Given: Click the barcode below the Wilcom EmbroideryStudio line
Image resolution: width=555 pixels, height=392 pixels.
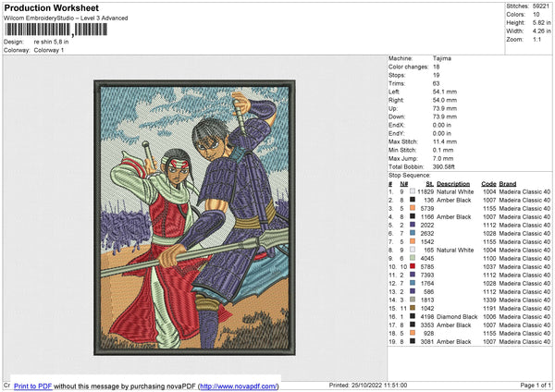Looking at the screenshot, I should click(x=55, y=30).
